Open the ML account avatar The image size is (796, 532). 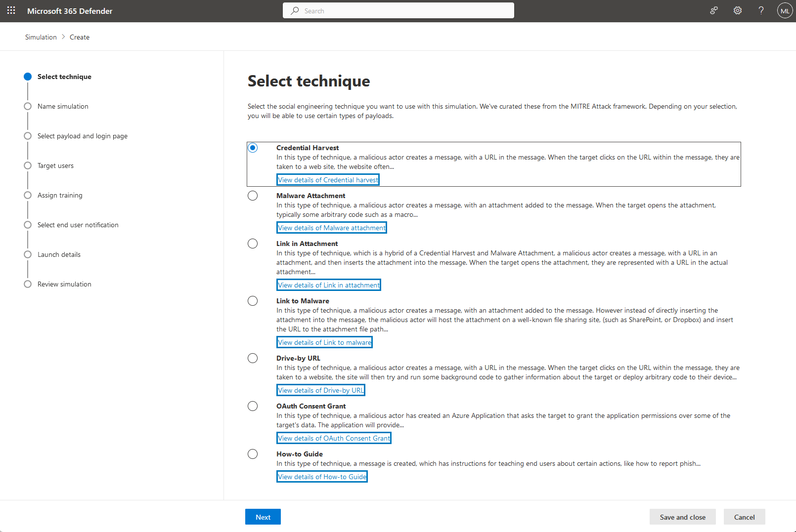click(785, 10)
